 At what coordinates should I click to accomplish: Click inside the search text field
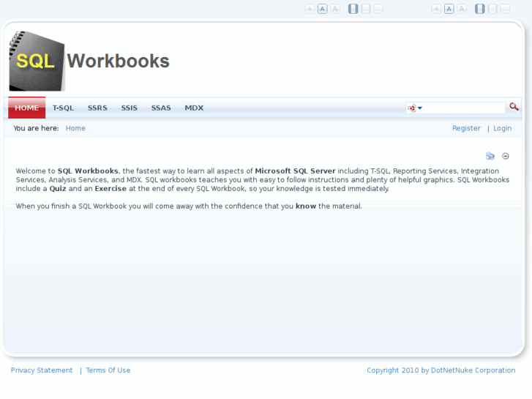[x=463, y=108]
